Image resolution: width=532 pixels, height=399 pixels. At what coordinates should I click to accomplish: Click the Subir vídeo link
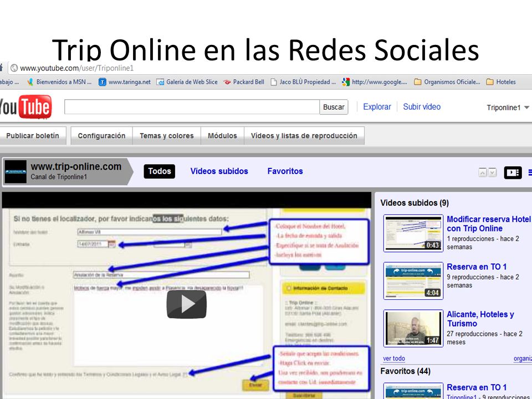tap(422, 107)
